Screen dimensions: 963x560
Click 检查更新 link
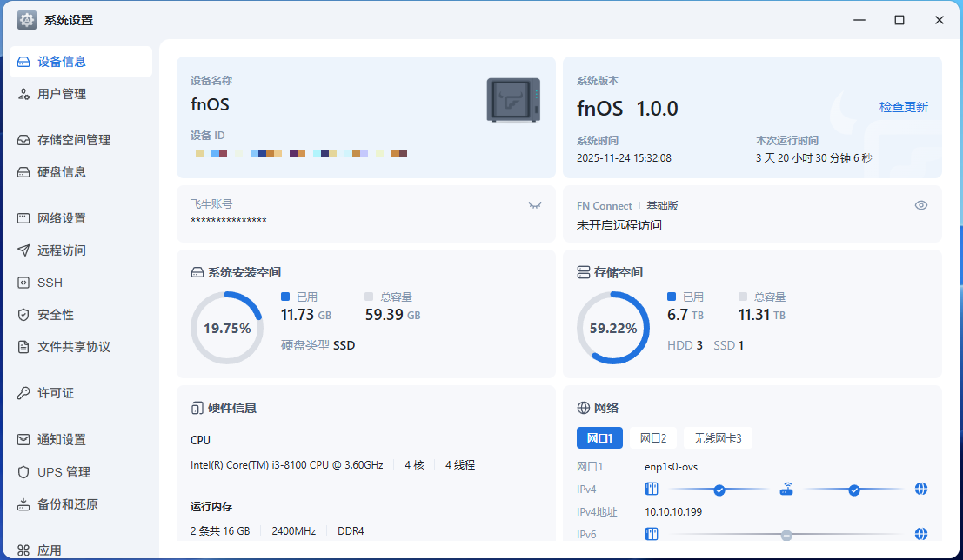coord(904,107)
